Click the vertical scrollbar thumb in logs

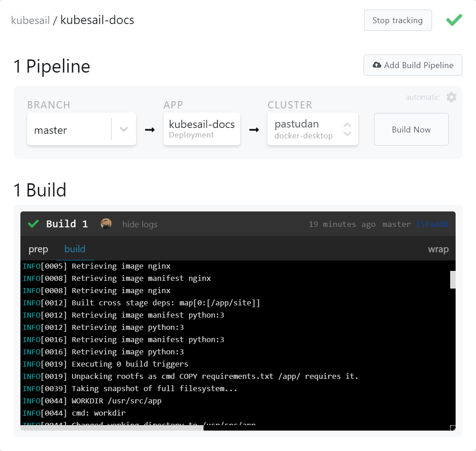click(452, 279)
